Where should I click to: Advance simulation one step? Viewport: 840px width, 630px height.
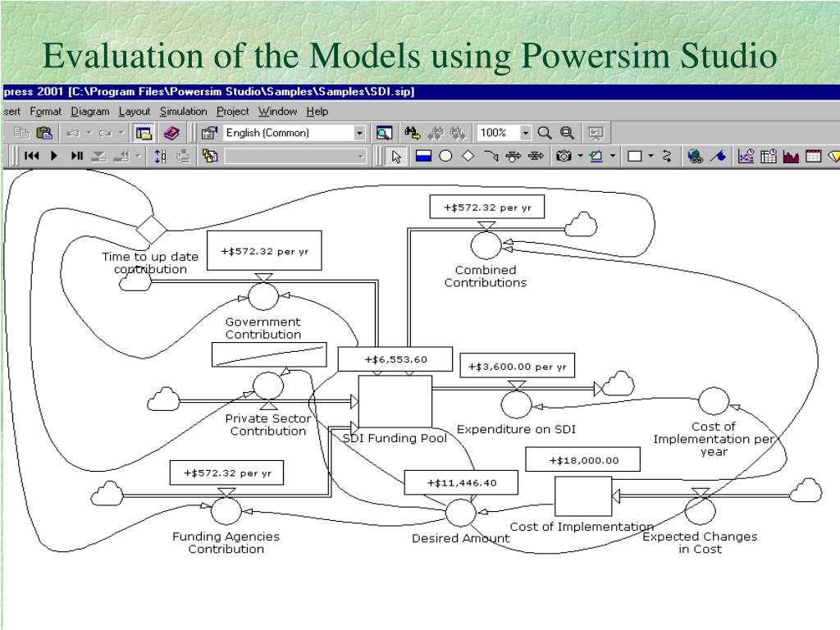(77, 156)
